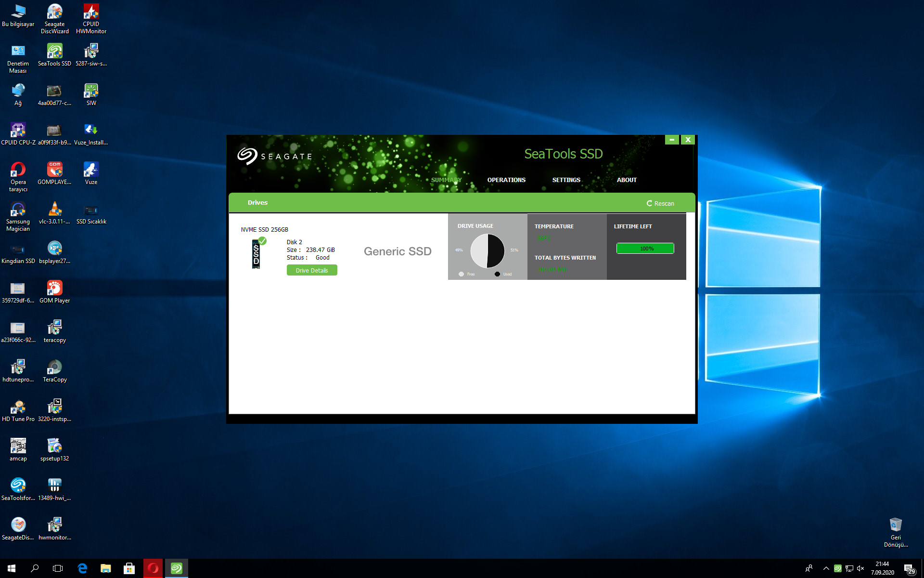Select CPUID CPU-Z desktop icon
Screen dimensions: 924x578
(18, 134)
